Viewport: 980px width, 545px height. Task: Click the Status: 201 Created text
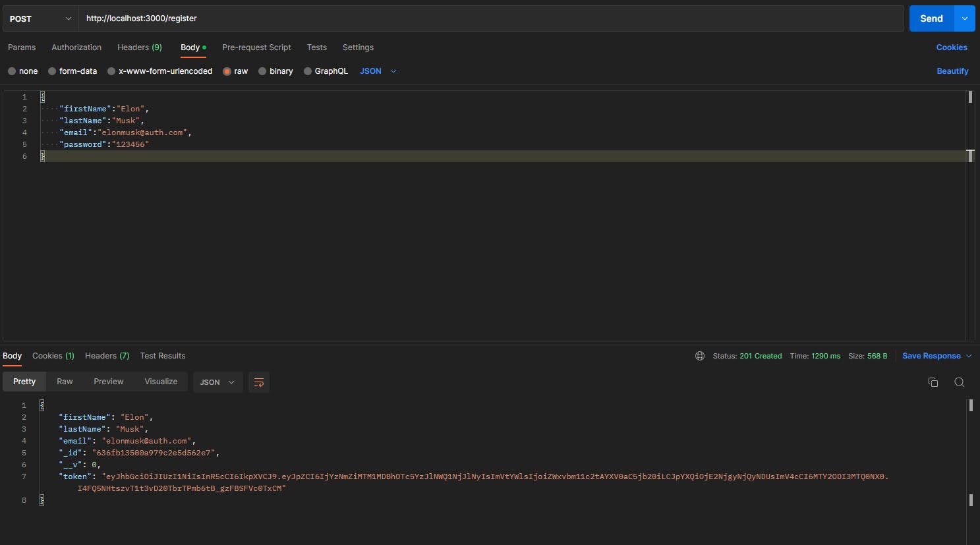pos(747,356)
